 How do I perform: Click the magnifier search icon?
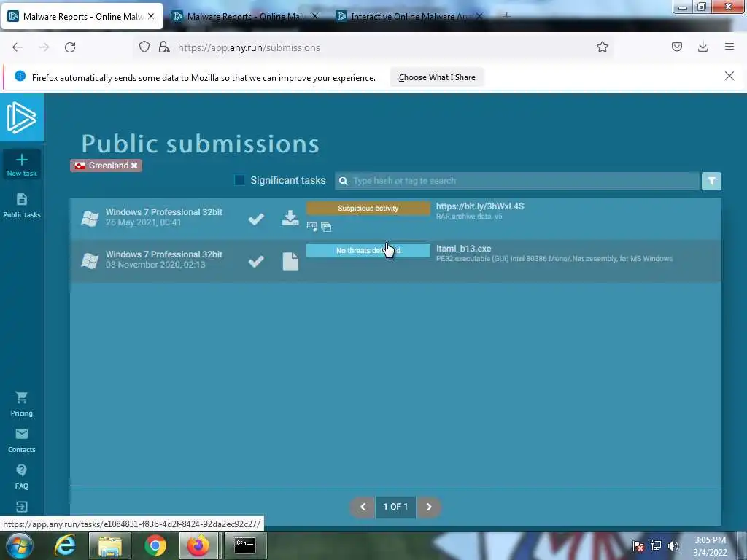click(x=343, y=181)
